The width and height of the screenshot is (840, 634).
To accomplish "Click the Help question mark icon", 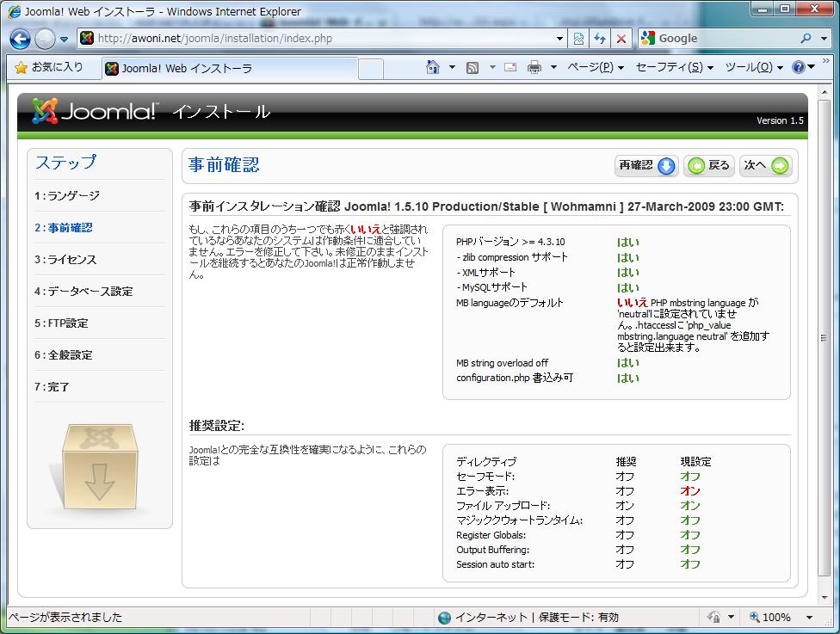I will [x=798, y=67].
